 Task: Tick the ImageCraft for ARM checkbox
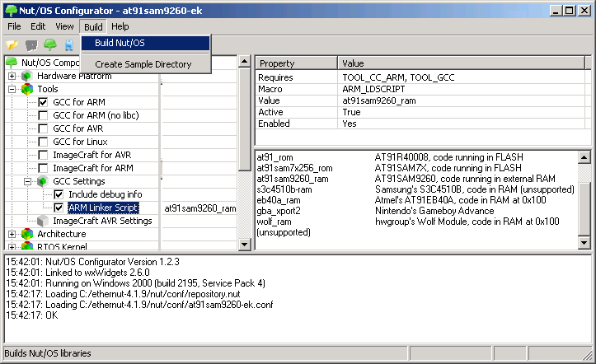point(43,168)
